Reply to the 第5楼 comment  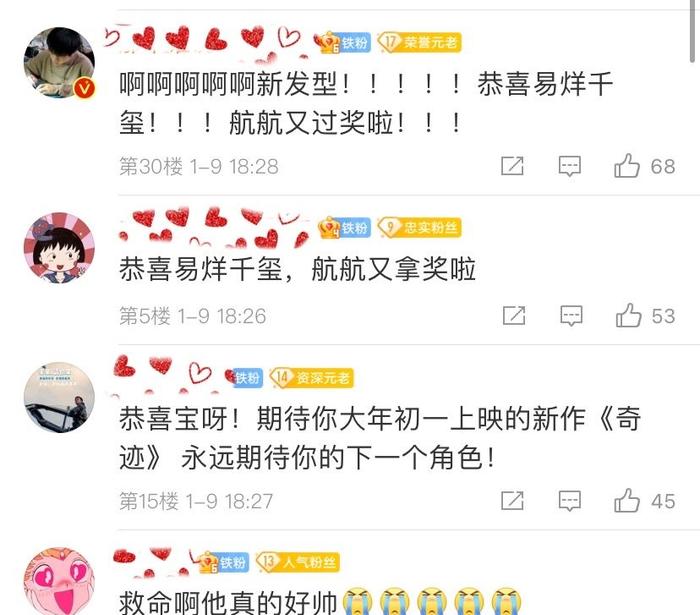click(x=571, y=316)
